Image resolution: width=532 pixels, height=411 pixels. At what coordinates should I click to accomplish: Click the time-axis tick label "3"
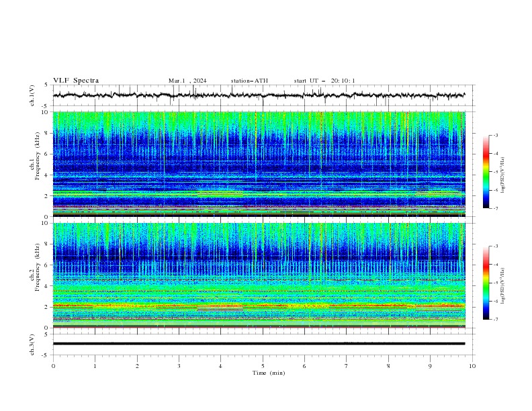coord(179,366)
